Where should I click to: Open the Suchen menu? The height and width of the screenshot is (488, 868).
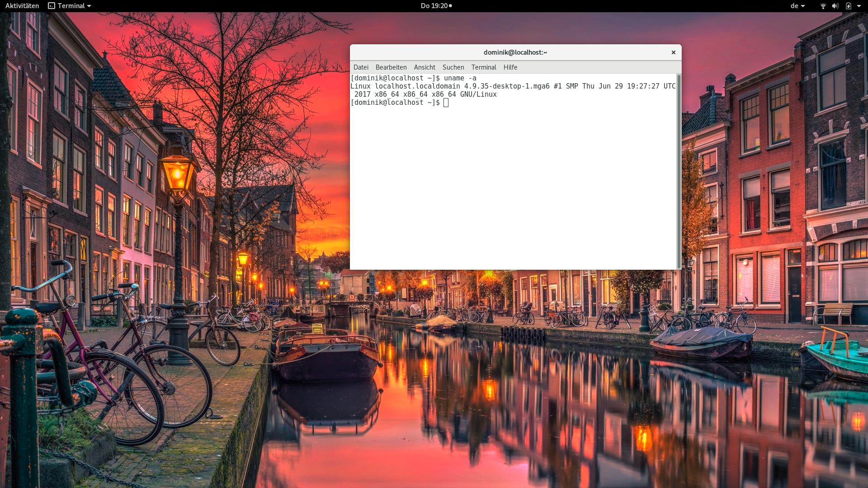pyautogui.click(x=453, y=67)
